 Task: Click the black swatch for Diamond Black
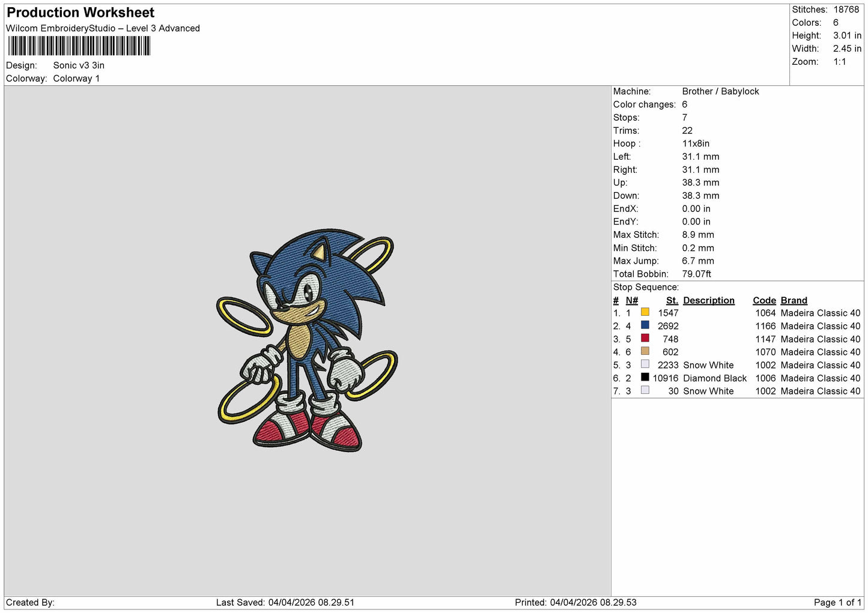click(x=645, y=378)
